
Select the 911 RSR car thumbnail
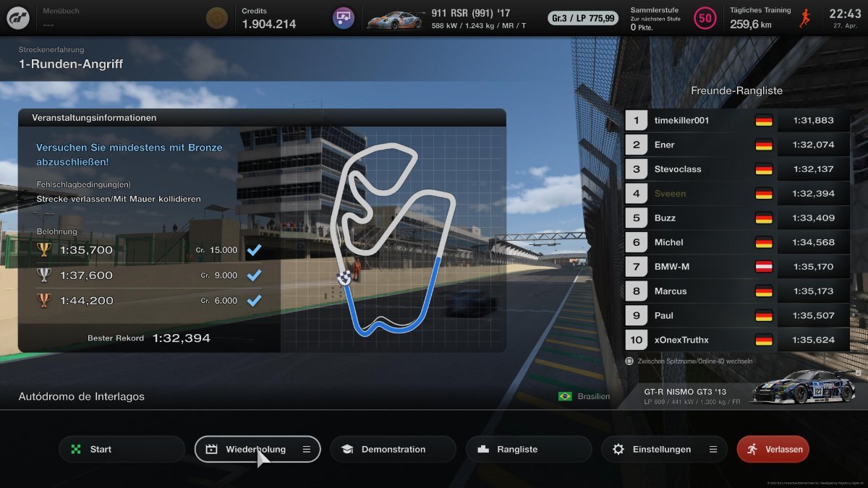[x=396, y=18]
